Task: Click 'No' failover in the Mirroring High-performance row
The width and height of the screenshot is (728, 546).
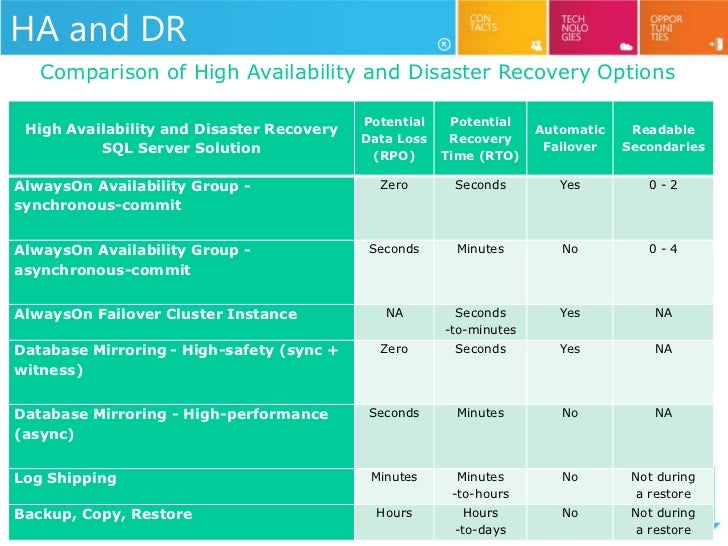Action: tap(570, 413)
